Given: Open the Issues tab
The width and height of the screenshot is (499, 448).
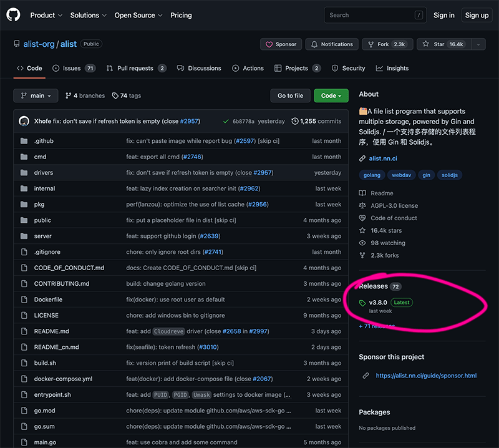Looking at the screenshot, I should [x=74, y=68].
